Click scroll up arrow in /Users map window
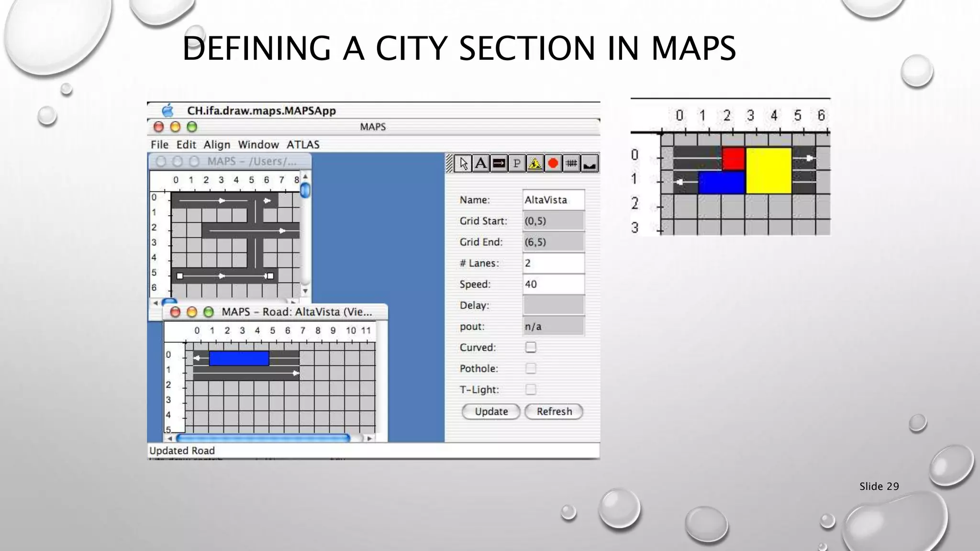This screenshot has height=551, width=980. (305, 177)
